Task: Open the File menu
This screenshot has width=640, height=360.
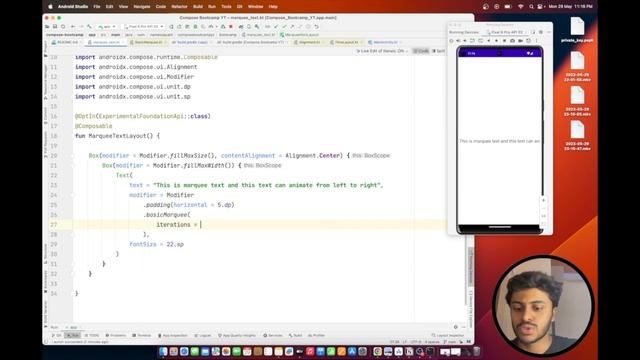Action: tap(97, 7)
